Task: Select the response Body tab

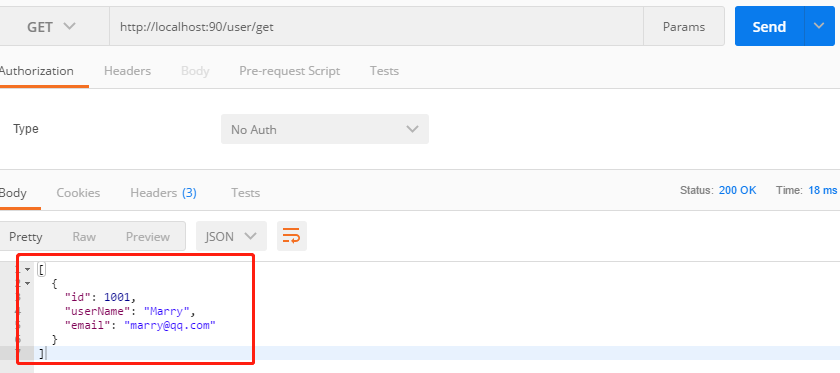Action: [13, 193]
